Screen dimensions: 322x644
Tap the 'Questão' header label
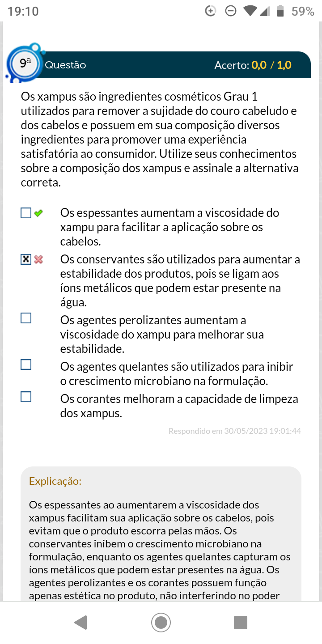66,65
